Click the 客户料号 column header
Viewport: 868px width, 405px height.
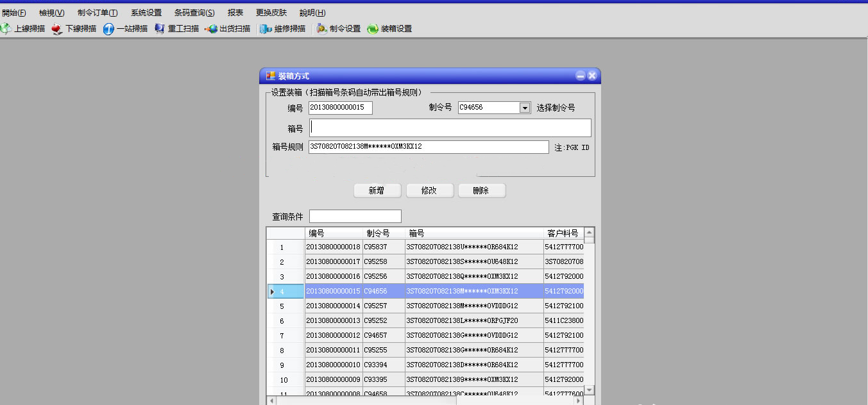pyautogui.click(x=563, y=233)
